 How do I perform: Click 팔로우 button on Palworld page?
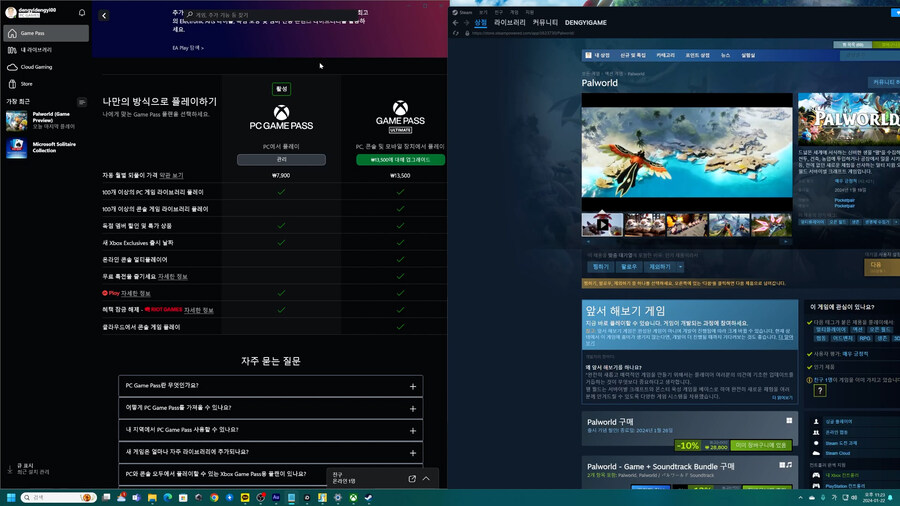pyautogui.click(x=629, y=267)
